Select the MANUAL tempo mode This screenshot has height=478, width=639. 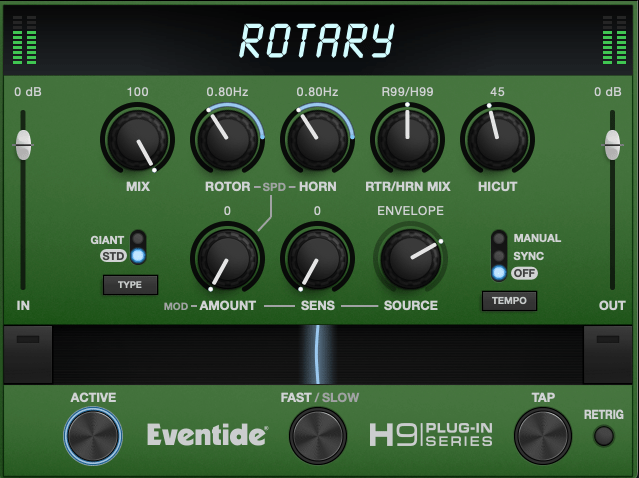[x=498, y=239]
